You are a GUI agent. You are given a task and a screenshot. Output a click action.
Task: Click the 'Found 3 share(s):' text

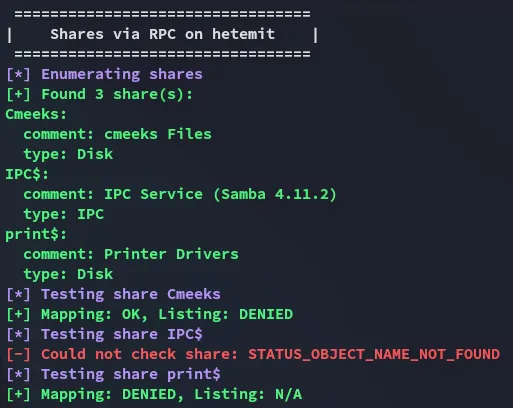[117, 94]
